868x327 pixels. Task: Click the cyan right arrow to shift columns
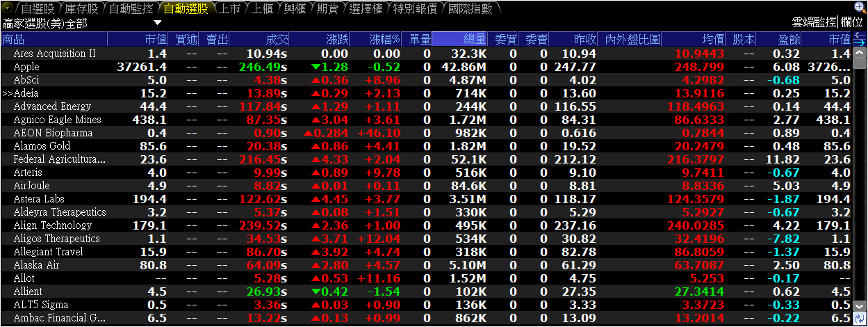pyautogui.click(x=860, y=42)
